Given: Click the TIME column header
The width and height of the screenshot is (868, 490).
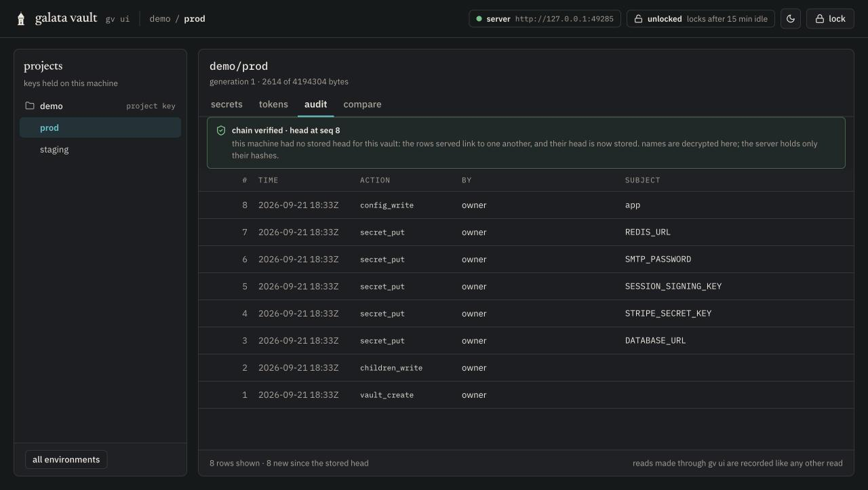Looking at the screenshot, I should pyautogui.click(x=269, y=180).
